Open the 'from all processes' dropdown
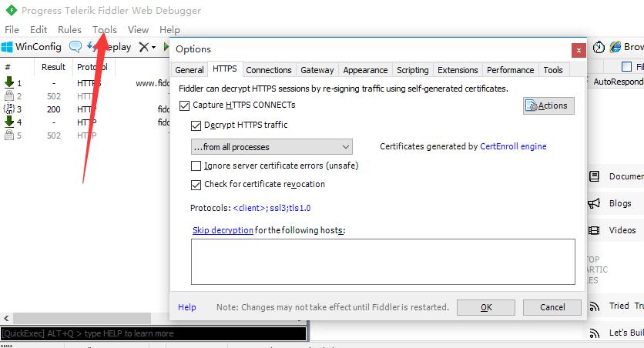Image resolution: width=644 pixels, height=348 pixels. [271, 147]
